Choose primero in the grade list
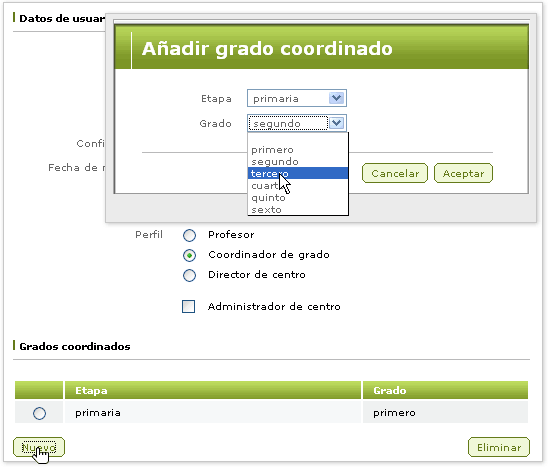Viewport: 548px width, 468px height. [298, 150]
